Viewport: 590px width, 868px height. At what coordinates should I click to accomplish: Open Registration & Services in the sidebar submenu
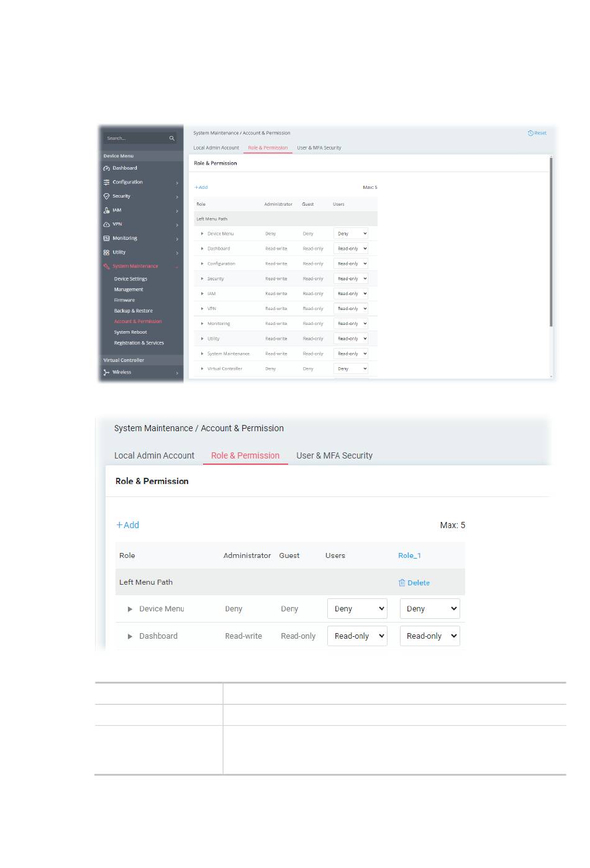point(139,343)
